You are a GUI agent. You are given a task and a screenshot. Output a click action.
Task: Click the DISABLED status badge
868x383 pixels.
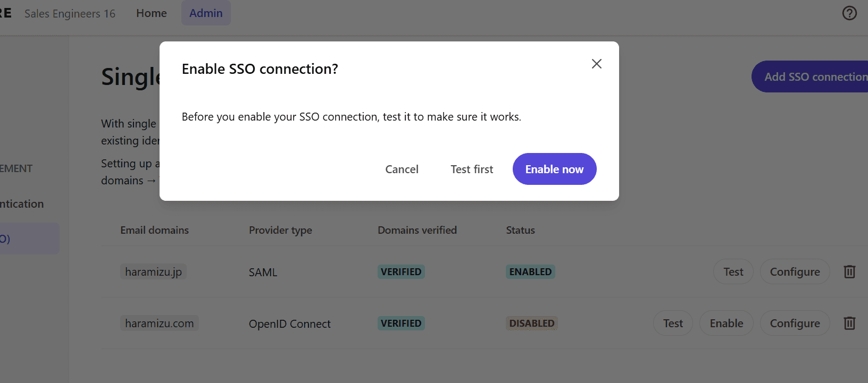[531, 323]
